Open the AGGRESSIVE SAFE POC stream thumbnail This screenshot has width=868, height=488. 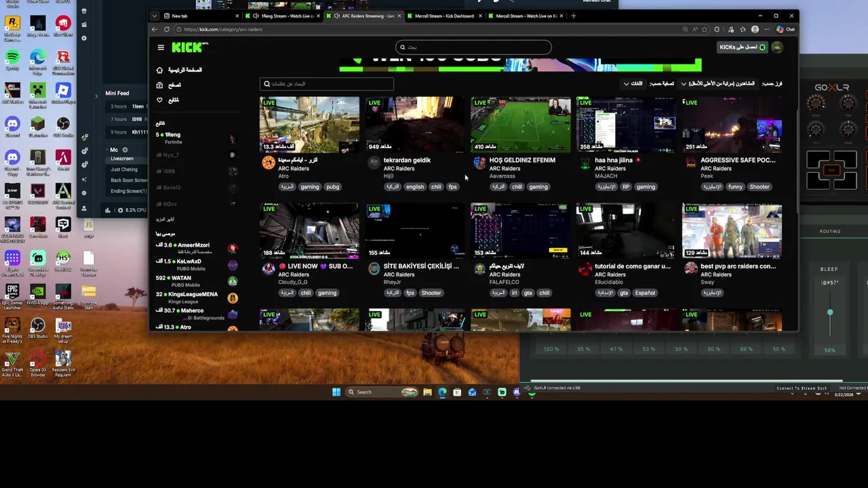click(x=732, y=125)
